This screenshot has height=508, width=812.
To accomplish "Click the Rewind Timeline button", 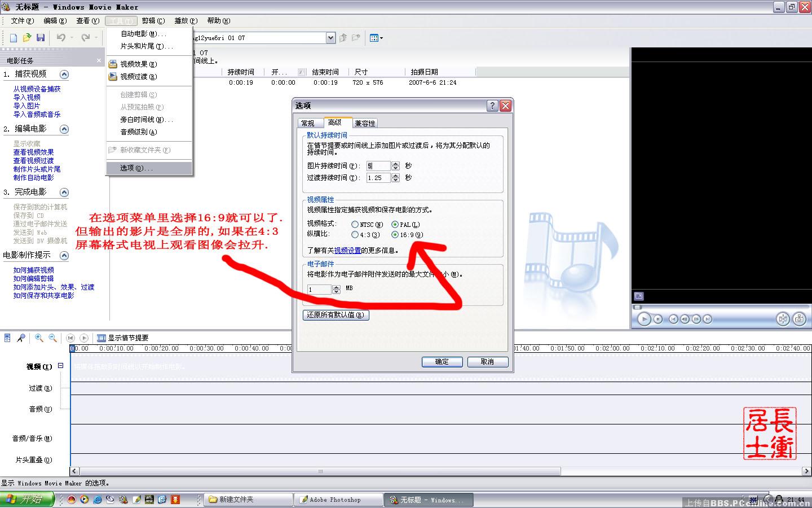I will click(70, 338).
